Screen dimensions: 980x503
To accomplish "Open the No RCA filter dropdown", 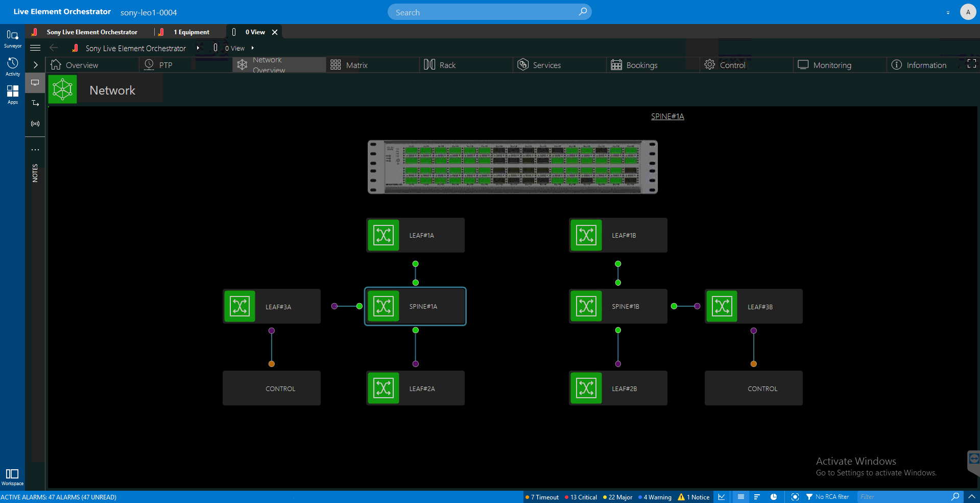I will (x=828, y=497).
